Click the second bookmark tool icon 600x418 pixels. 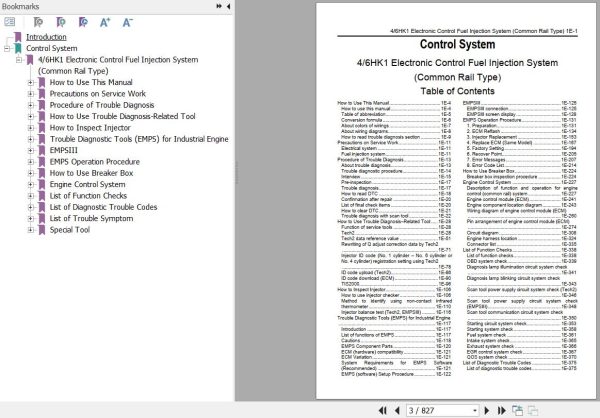tap(60, 22)
